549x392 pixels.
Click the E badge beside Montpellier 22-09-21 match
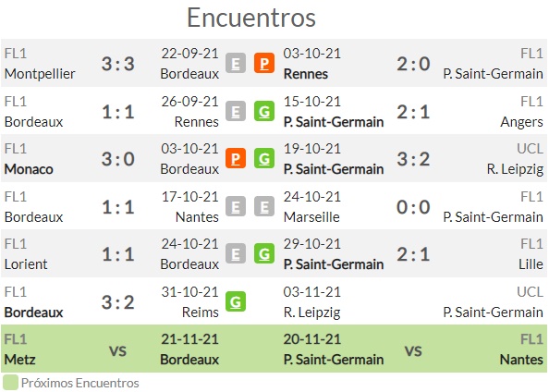(236, 64)
